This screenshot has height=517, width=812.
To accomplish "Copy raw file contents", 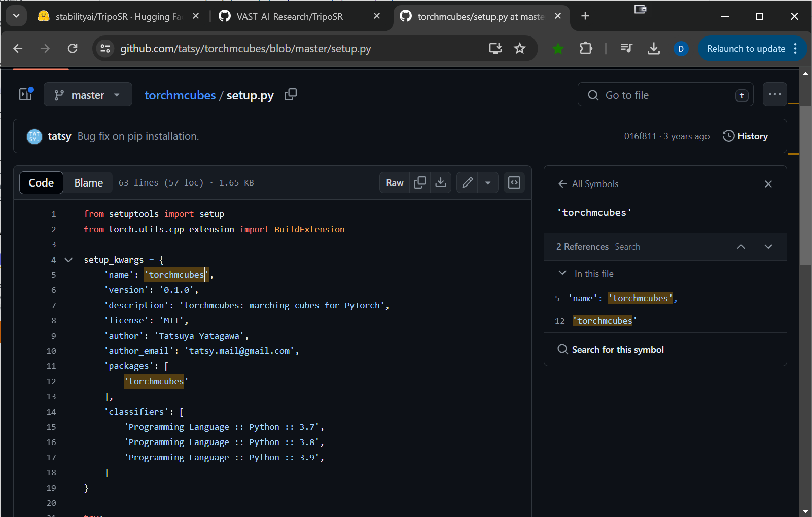I will pos(420,182).
